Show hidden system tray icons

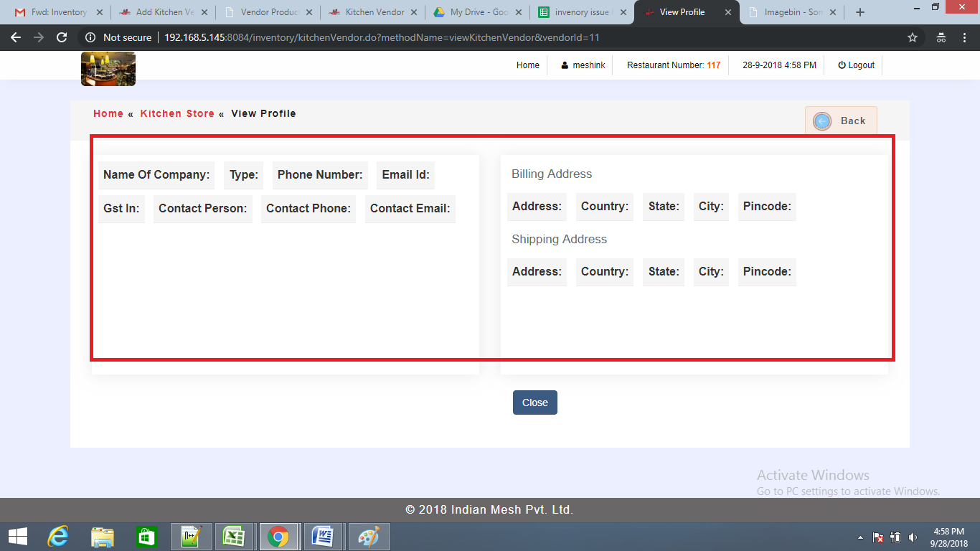click(x=860, y=537)
